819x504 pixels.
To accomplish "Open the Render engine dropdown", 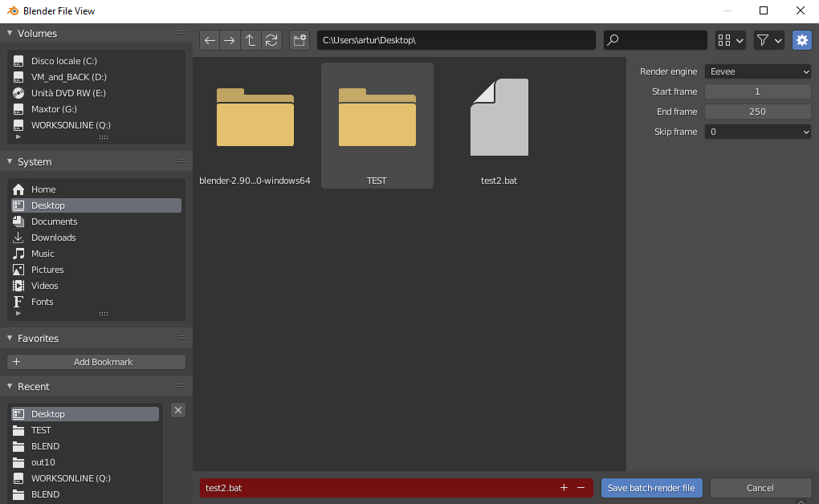I will click(x=758, y=71).
